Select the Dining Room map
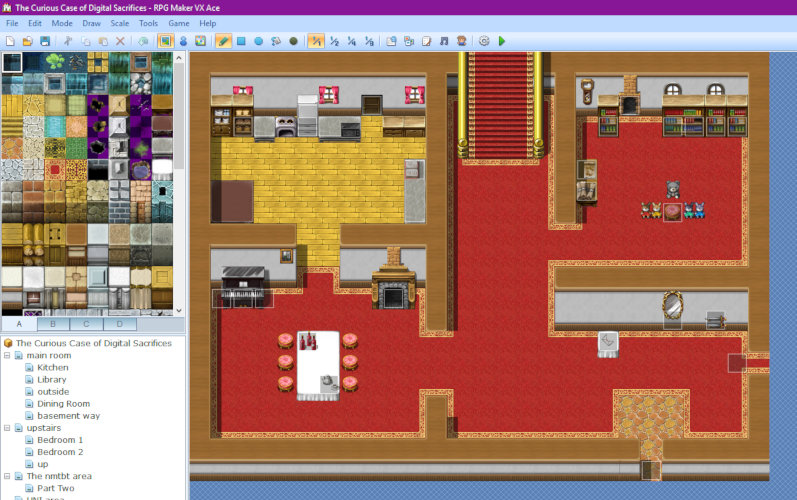This screenshot has width=797, height=500. coord(63,404)
